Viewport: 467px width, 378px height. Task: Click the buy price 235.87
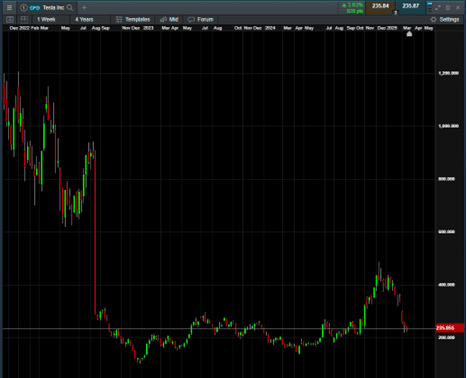click(x=410, y=6)
